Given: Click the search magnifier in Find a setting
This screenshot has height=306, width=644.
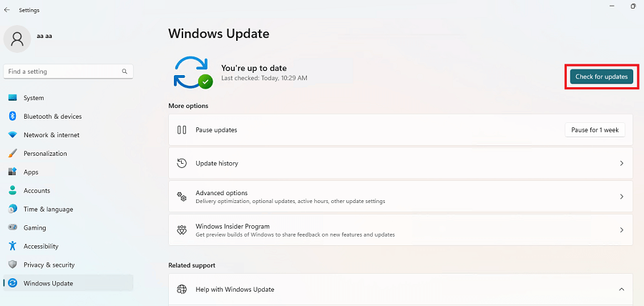Looking at the screenshot, I should coord(125,71).
